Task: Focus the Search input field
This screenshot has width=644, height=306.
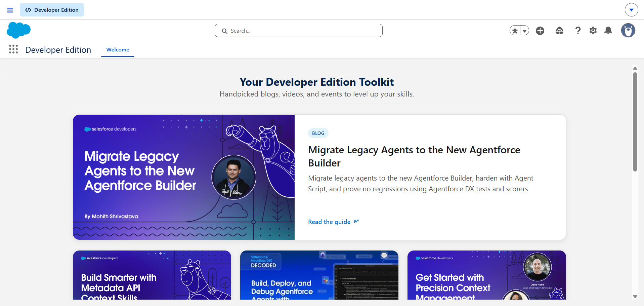Action: click(298, 31)
